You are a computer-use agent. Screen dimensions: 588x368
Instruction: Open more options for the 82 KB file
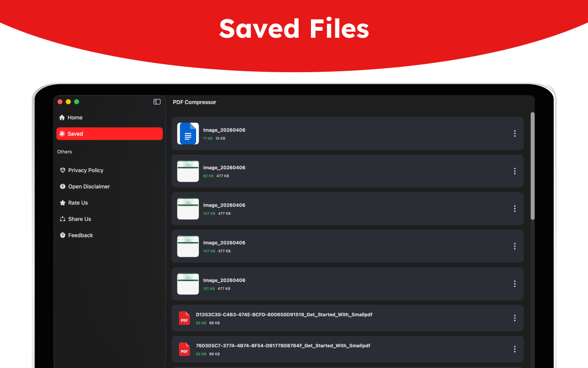point(514,171)
